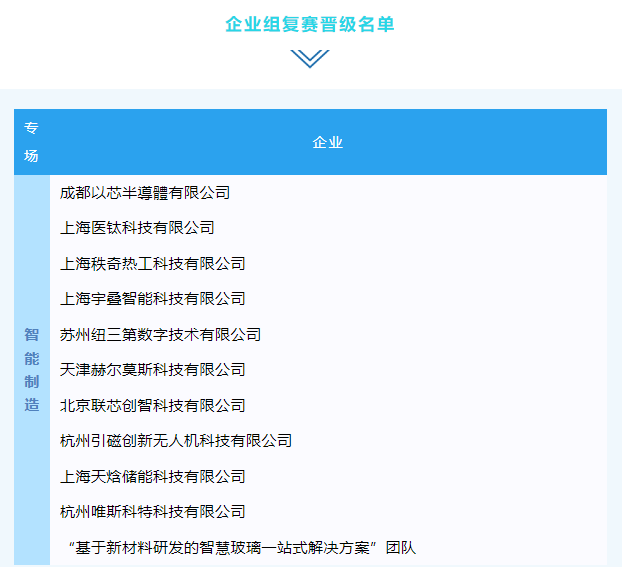The height and width of the screenshot is (567, 623).
Task: Click 上海宇叠智能科技有限公司 in list
Action: pyautogui.click(x=153, y=299)
